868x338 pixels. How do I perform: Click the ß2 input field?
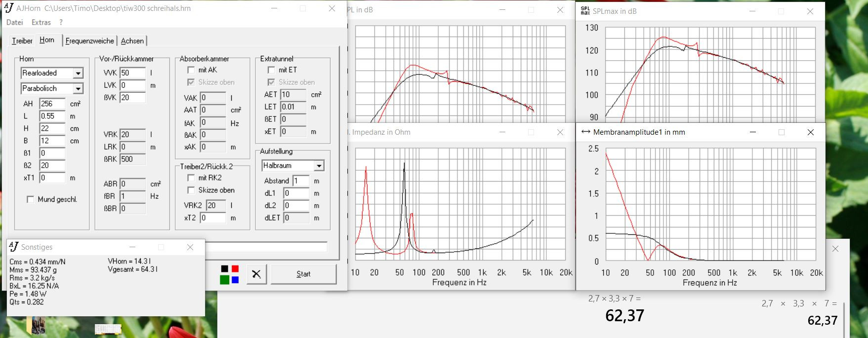(x=52, y=165)
